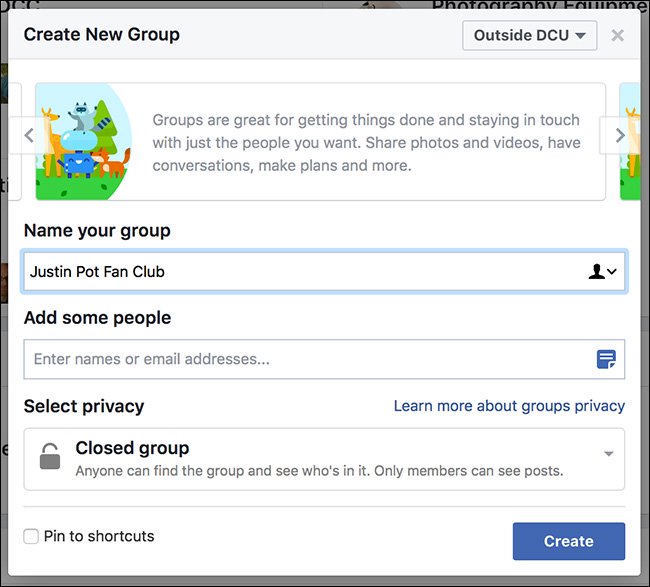Enable the Pin to shortcuts checkbox
Image resolution: width=650 pixels, height=587 pixels.
[31, 537]
